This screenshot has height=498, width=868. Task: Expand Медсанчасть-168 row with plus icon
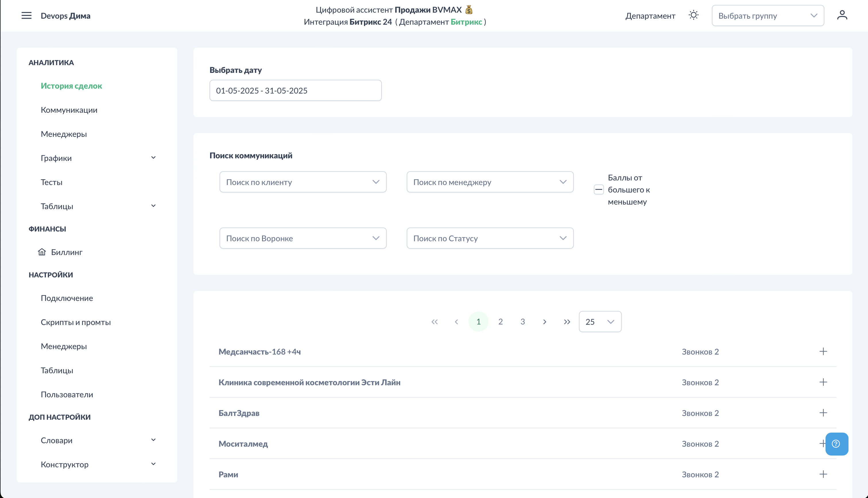pyautogui.click(x=823, y=352)
